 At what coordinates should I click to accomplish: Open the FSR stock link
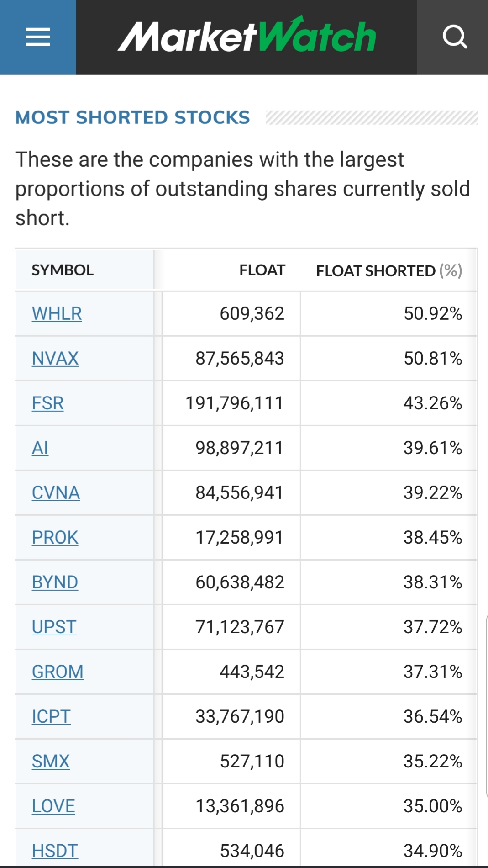coord(47,403)
